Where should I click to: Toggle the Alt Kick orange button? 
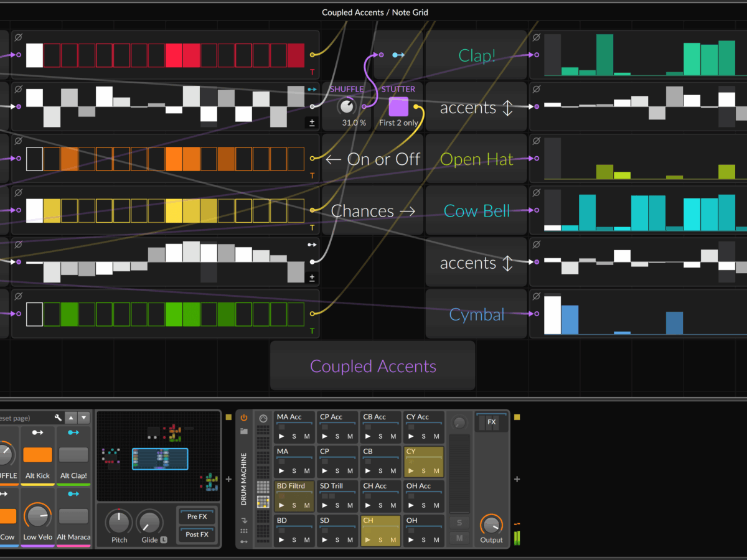[x=38, y=455]
